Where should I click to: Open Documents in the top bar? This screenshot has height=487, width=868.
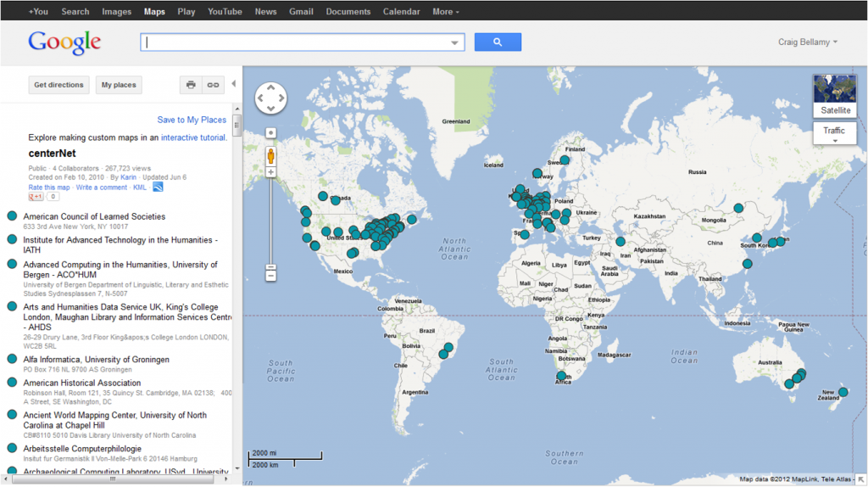click(x=348, y=12)
